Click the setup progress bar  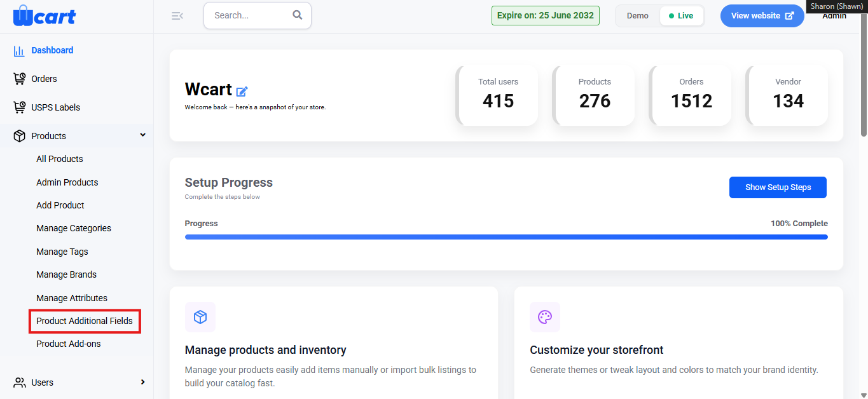[506, 237]
